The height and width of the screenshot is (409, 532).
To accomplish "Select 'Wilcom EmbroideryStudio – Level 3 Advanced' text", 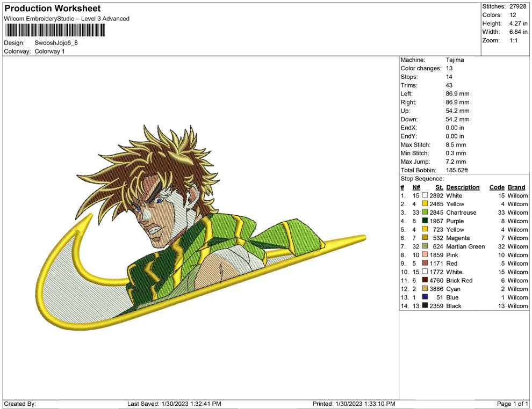I will pos(67,19).
